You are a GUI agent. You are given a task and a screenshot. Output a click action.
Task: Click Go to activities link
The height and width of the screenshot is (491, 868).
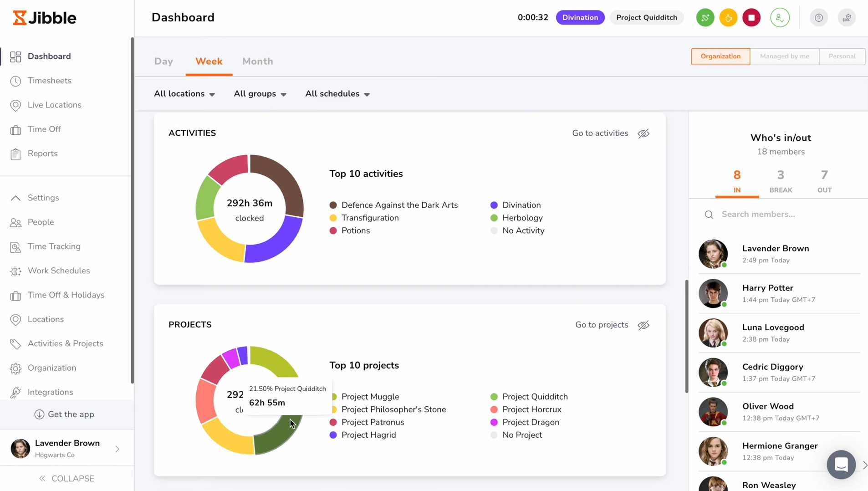pos(600,133)
